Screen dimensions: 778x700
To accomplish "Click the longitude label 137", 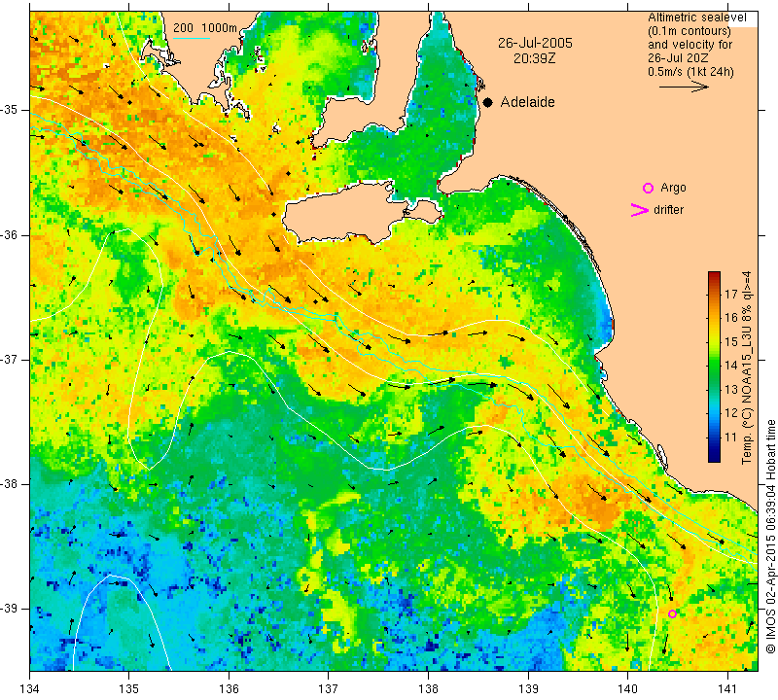I will 329,689.
